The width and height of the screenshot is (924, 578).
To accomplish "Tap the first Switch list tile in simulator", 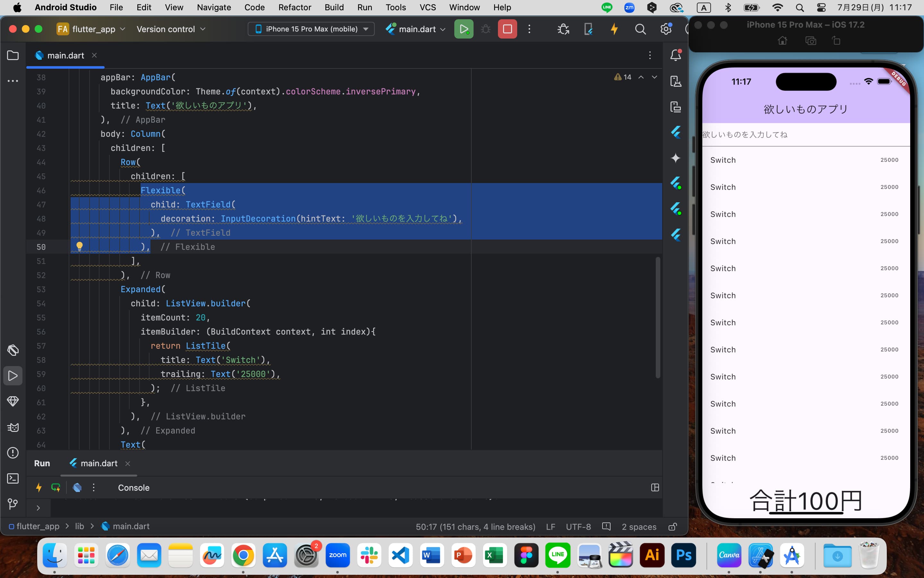I will [x=806, y=160].
